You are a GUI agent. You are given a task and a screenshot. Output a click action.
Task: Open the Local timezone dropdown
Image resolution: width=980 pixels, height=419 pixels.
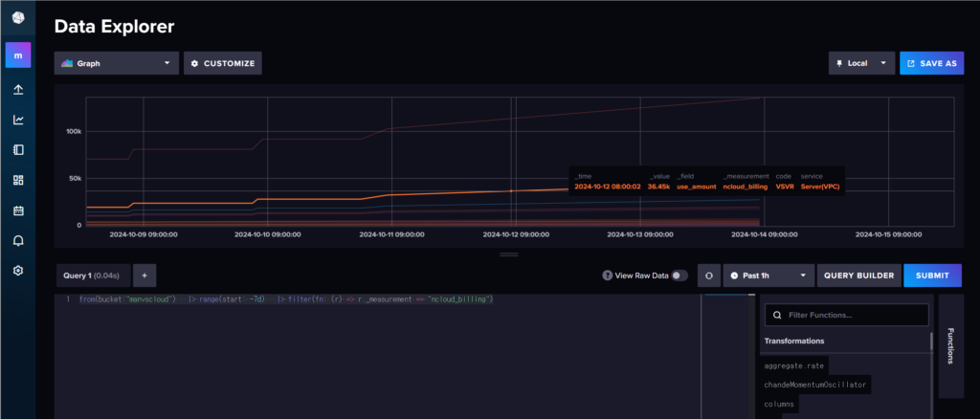(x=861, y=63)
